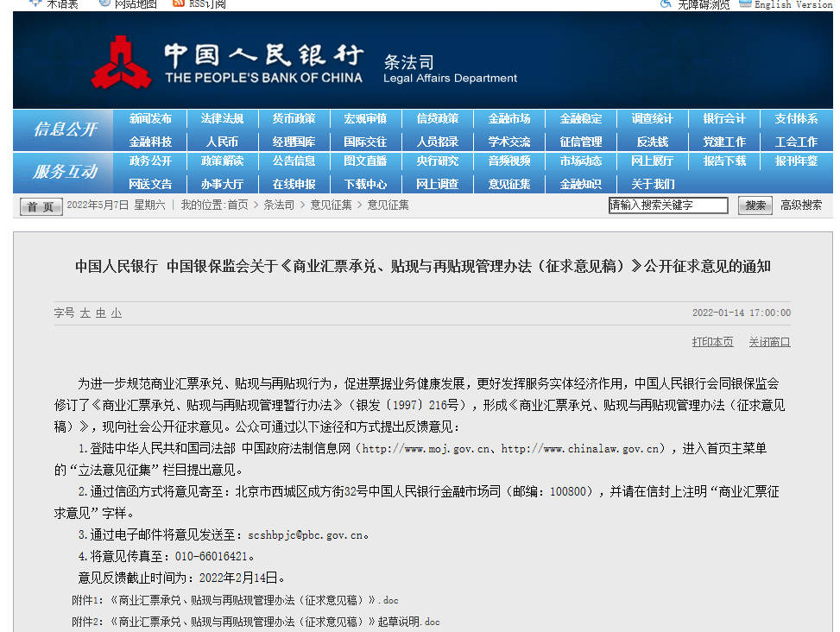This screenshot has height=632, width=840.
Task: Click email address scshbpjc@pbc.gov.cn
Action: coord(306,535)
